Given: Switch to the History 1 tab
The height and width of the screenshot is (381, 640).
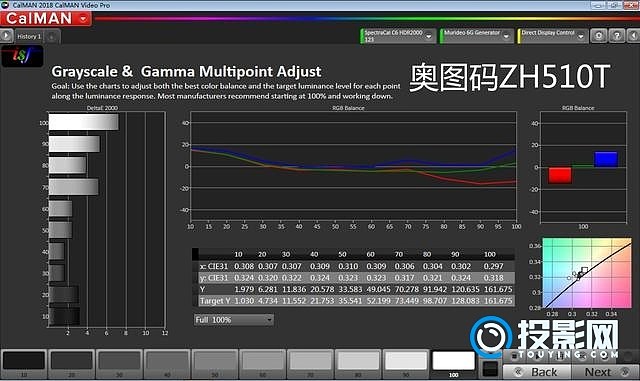Looking at the screenshot, I should click(x=29, y=36).
